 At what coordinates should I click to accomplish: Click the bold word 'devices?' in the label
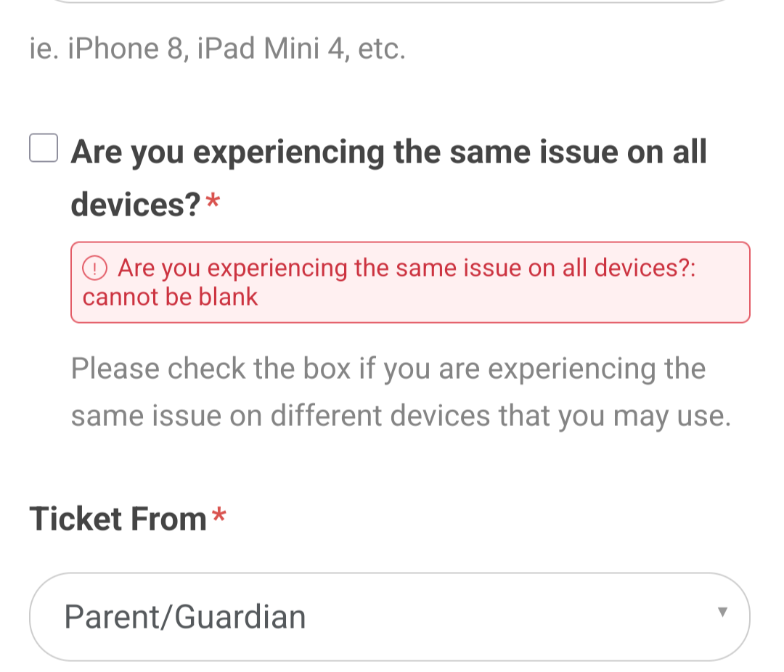coord(135,205)
